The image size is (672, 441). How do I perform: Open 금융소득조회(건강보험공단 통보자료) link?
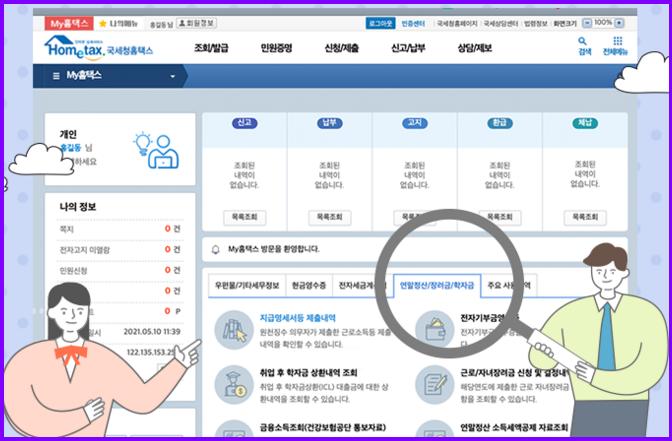pyautogui.click(x=323, y=427)
